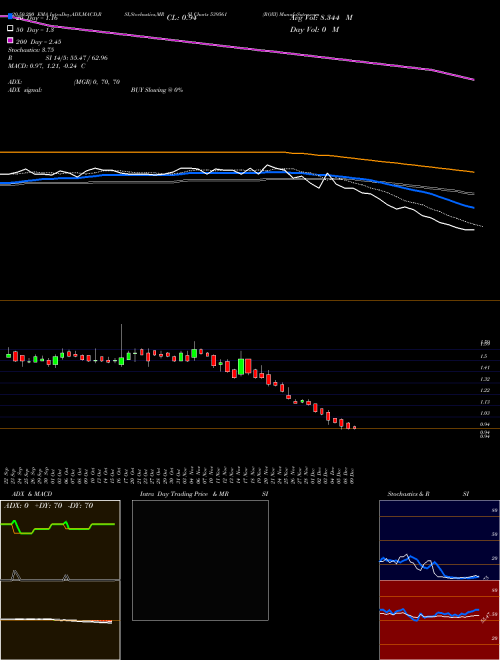The height and width of the screenshot is (660, 500).
Task: Click the blue 20 Day EMA legend swatch
Action: point(10,16)
